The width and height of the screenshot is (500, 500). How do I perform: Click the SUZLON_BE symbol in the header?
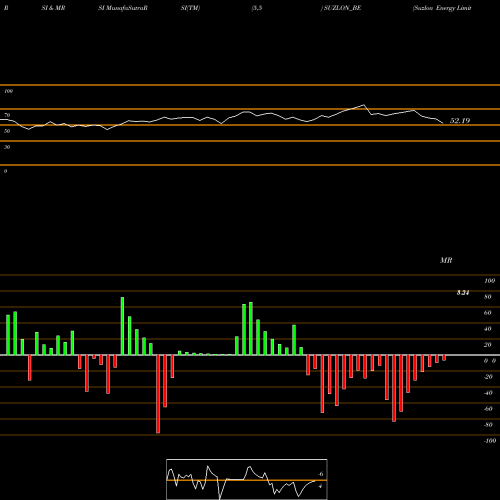click(x=342, y=8)
